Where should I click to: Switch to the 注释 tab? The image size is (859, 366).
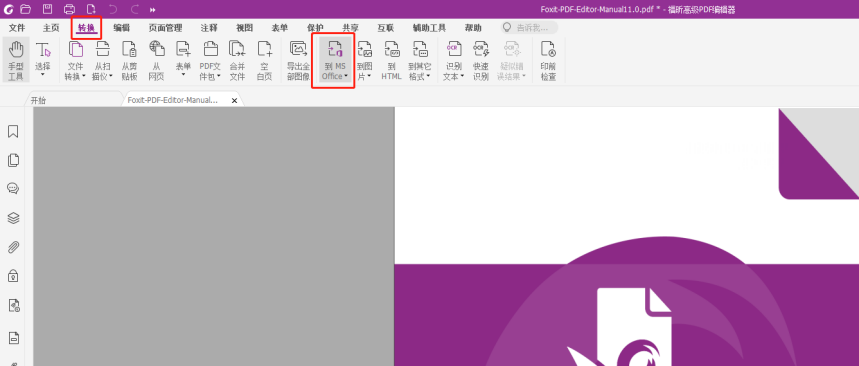tap(209, 28)
